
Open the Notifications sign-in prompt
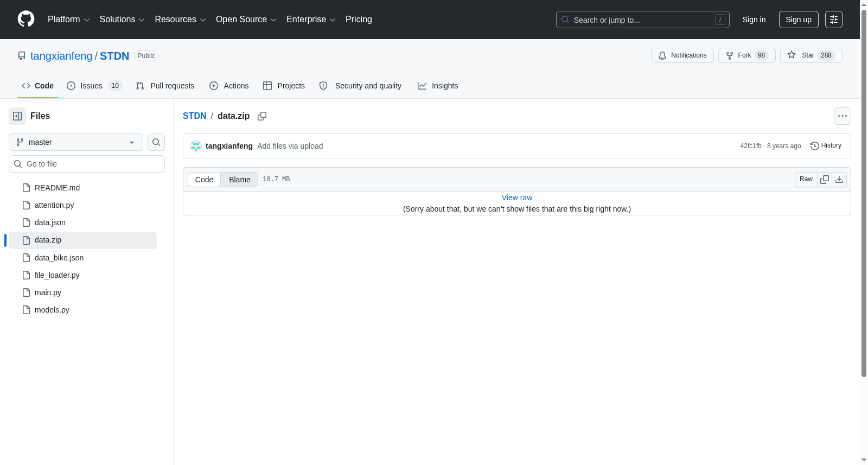click(682, 55)
